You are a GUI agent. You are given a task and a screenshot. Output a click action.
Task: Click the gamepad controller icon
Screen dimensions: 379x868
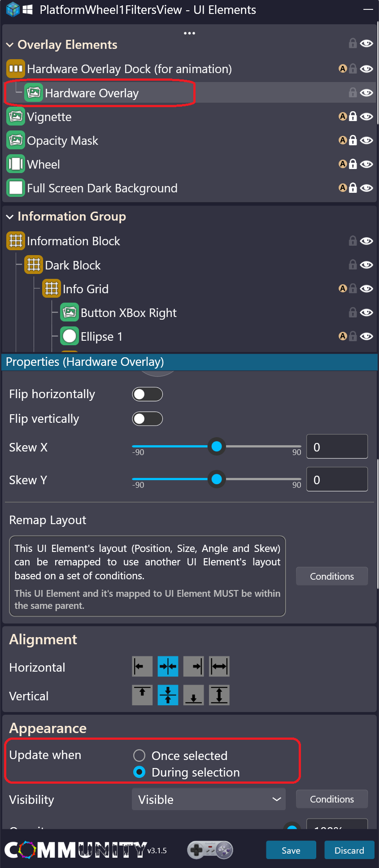coord(210,850)
